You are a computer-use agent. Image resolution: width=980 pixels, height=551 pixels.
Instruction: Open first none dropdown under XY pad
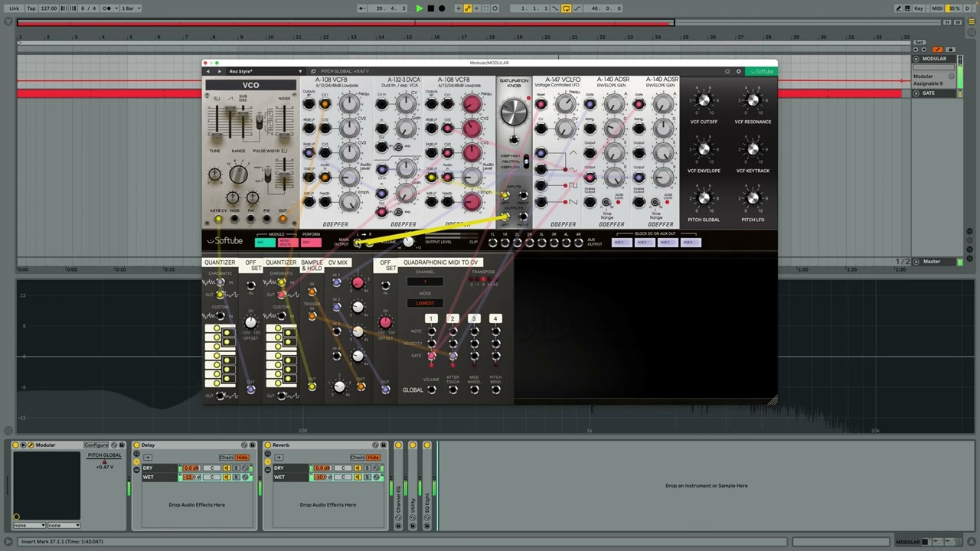29,525
